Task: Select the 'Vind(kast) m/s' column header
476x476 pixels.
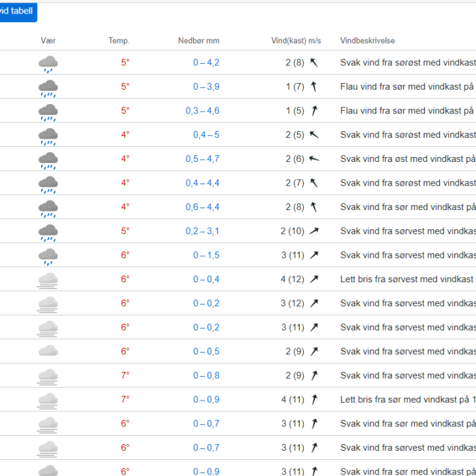Action: click(x=296, y=41)
